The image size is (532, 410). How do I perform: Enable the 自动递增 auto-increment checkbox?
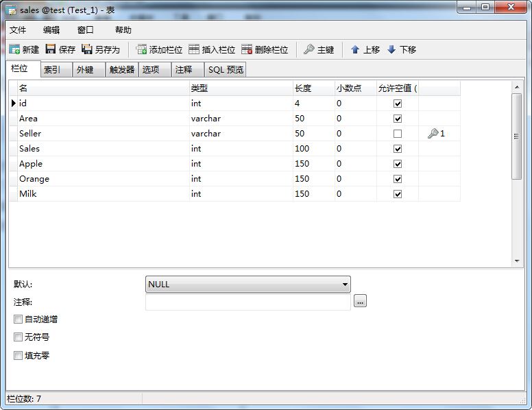(x=18, y=319)
